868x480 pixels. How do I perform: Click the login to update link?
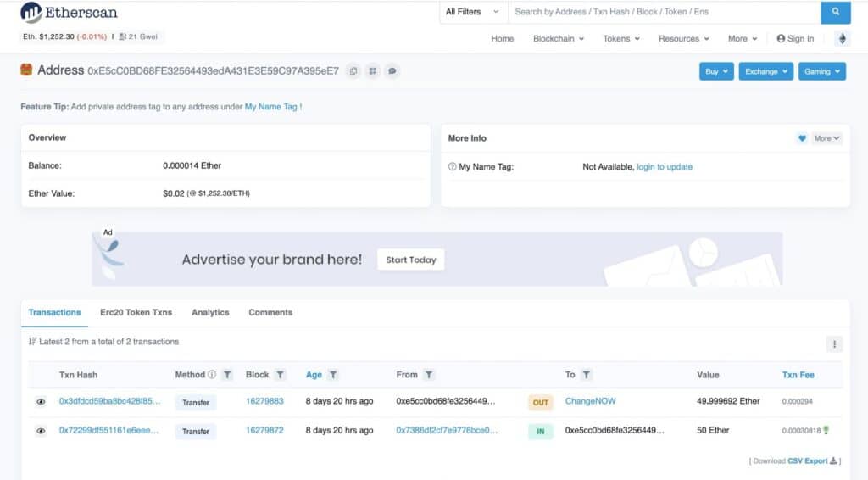(665, 167)
